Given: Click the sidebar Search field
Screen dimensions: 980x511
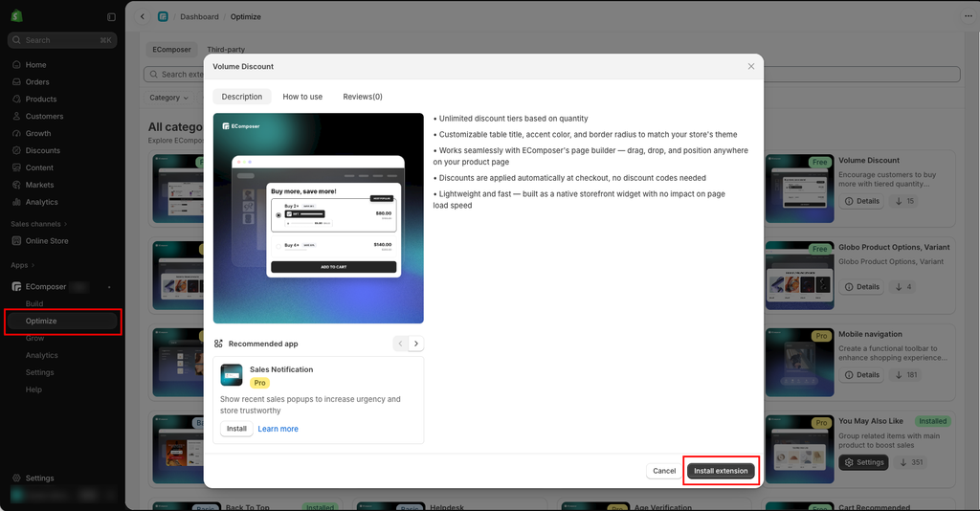Looking at the screenshot, I should click(x=62, y=40).
